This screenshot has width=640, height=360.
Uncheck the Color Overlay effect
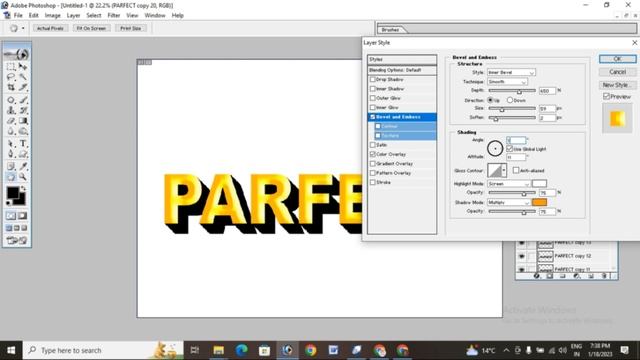372,154
